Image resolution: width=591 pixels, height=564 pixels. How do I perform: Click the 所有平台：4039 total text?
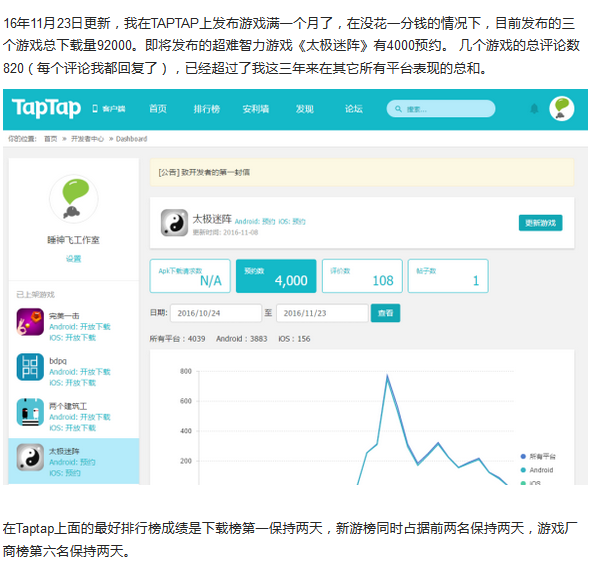tap(177, 339)
